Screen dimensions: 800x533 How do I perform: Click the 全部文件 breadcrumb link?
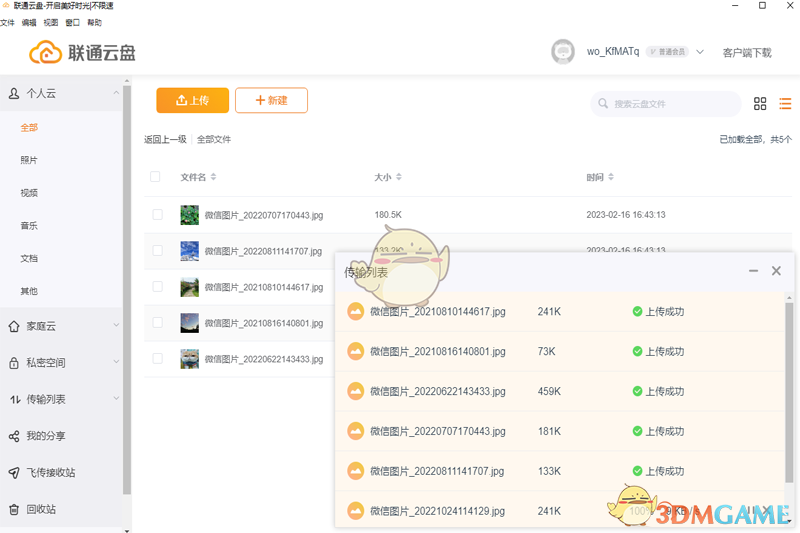[214, 139]
